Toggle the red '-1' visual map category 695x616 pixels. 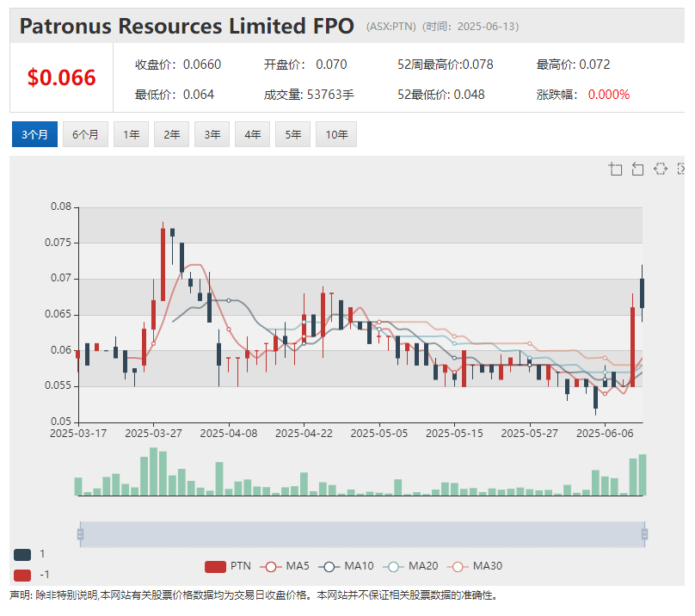tap(22, 576)
